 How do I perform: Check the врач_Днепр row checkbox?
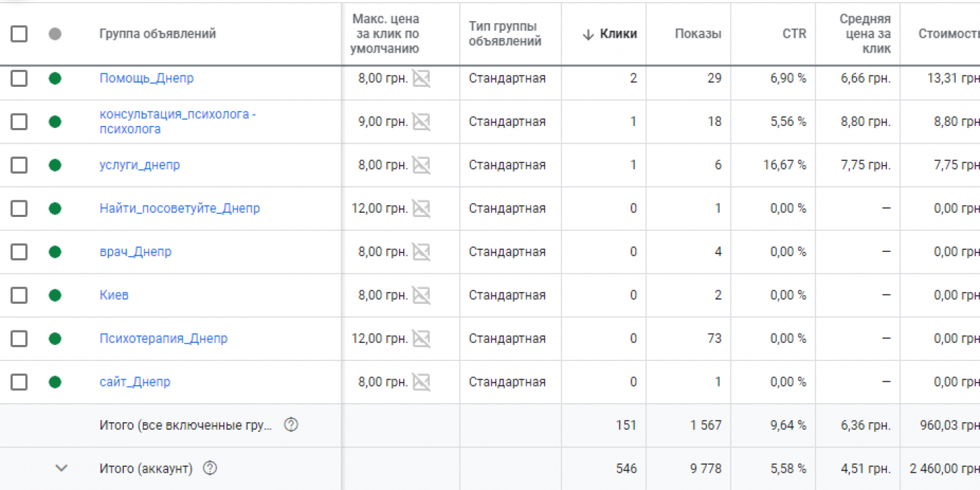[x=19, y=252]
